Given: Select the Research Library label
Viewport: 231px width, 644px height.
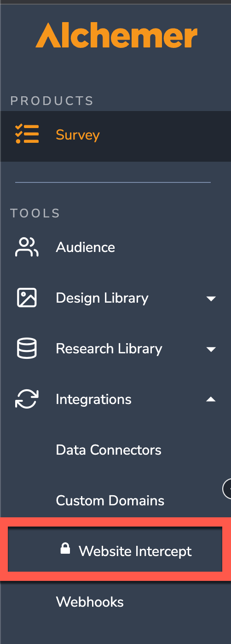Looking at the screenshot, I should tap(109, 349).
